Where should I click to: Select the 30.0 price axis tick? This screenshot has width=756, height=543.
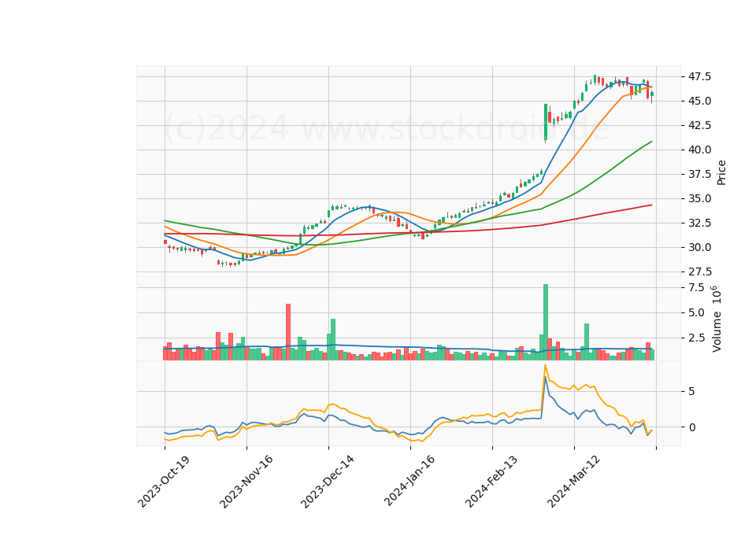tap(699, 248)
